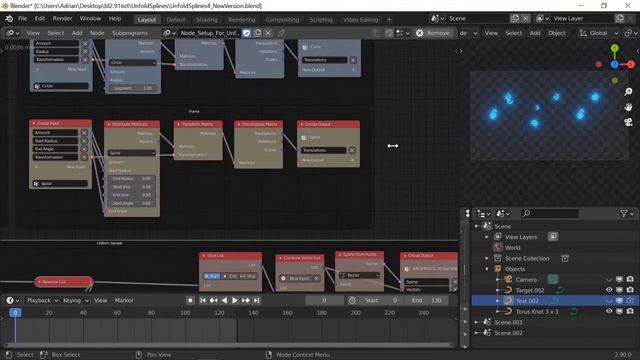Open the node editor type dropdown
The height and width of the screenshot is (360, 640).
click(13, 33)
